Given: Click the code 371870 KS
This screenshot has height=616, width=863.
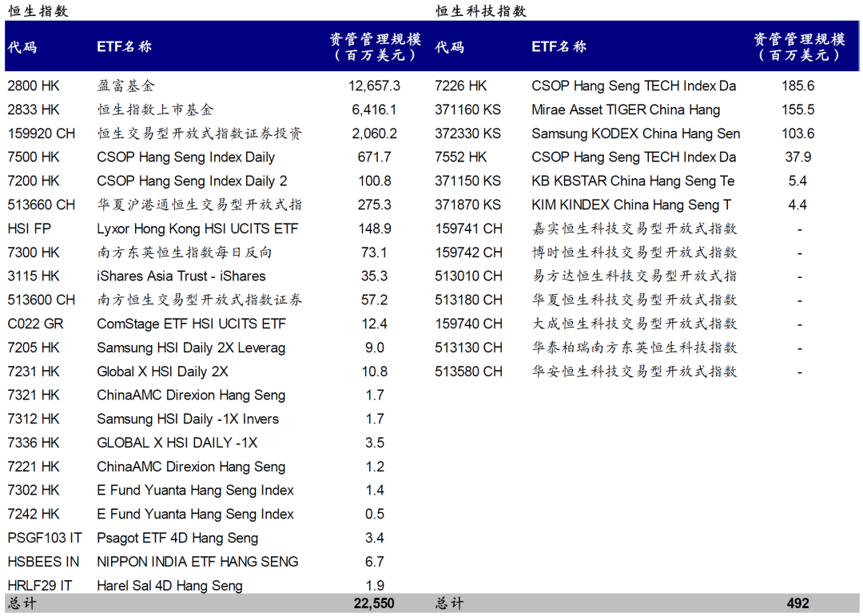Looking at the screenshot, I should click(x=467, y=205).
